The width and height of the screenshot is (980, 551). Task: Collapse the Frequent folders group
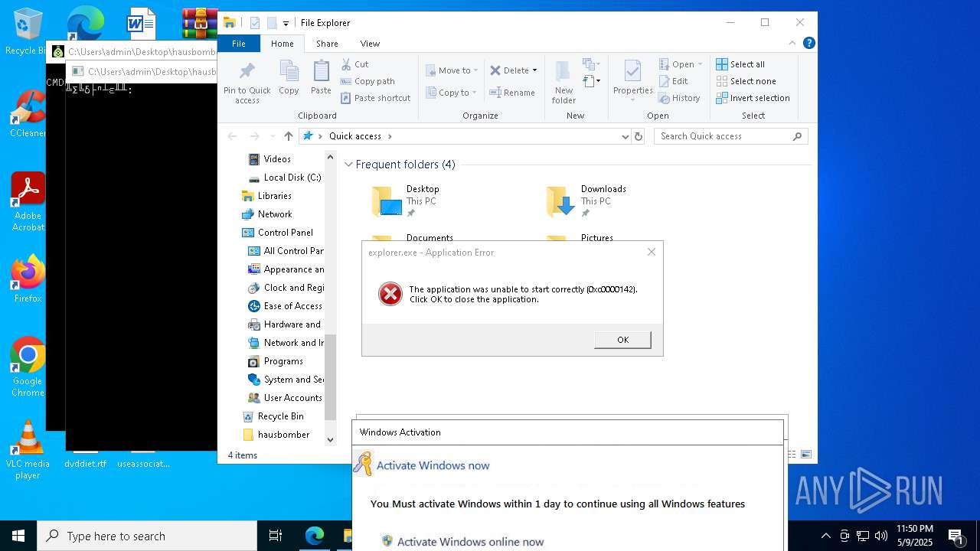(349, 165)
